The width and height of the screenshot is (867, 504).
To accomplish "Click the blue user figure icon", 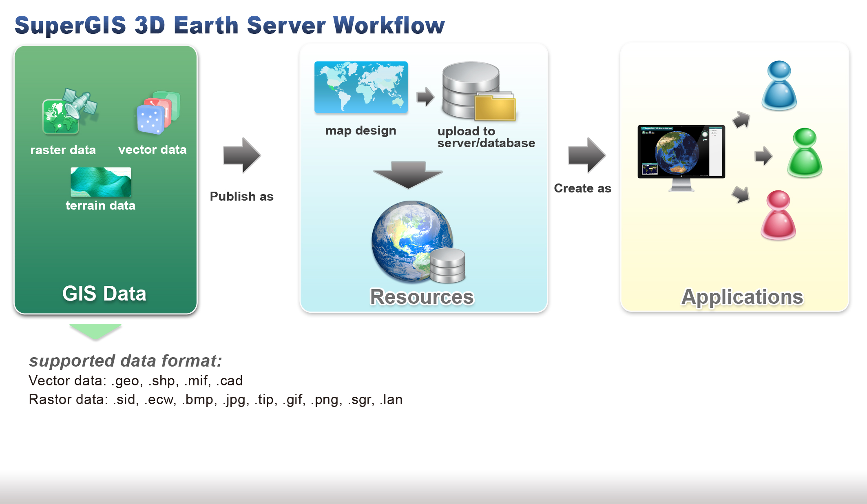I will coord(779,85).
